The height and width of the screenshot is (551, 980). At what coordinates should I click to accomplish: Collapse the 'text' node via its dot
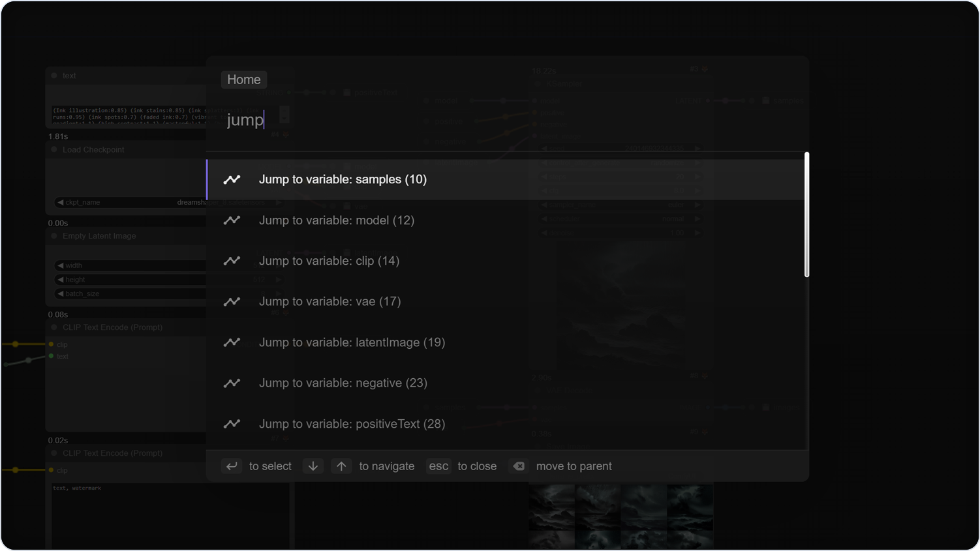click(54, 76)
